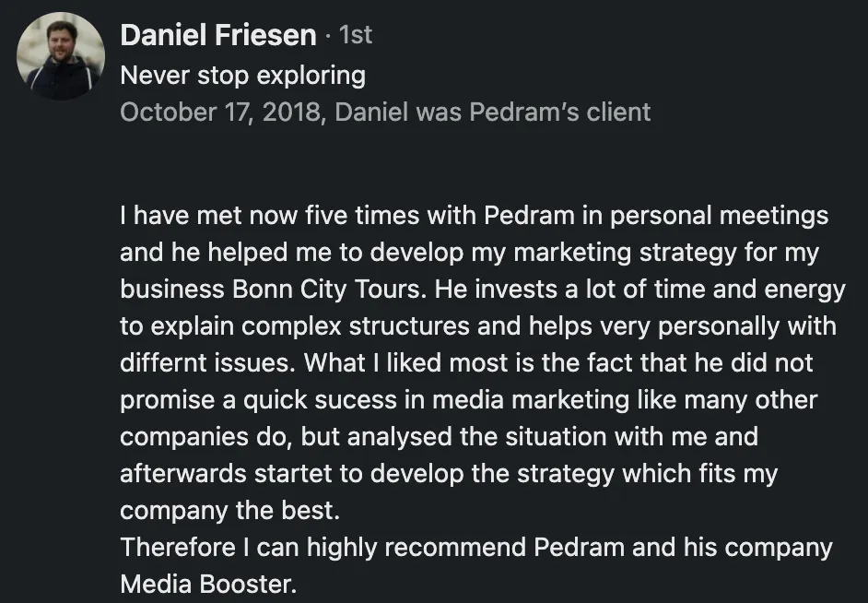Click the 'Never stop exploring' headline
Viewport: 868px width, 603px height.
243,76
